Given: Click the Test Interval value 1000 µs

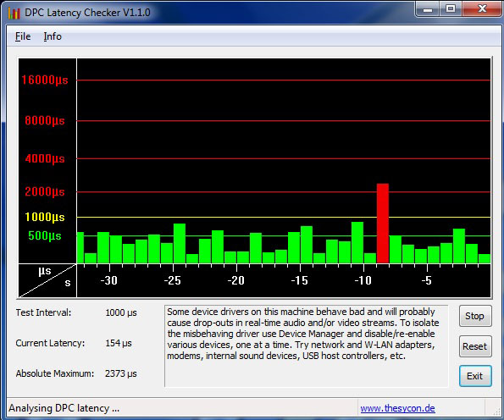Looking at the screenshot, I should tap(121, 312).
